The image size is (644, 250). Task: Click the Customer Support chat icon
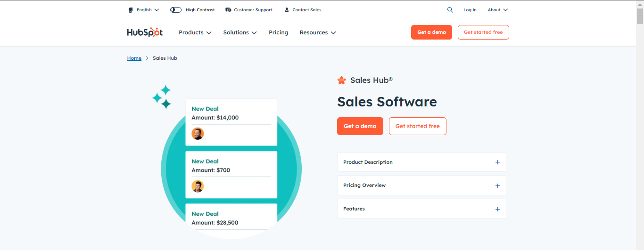click(228, 10)
